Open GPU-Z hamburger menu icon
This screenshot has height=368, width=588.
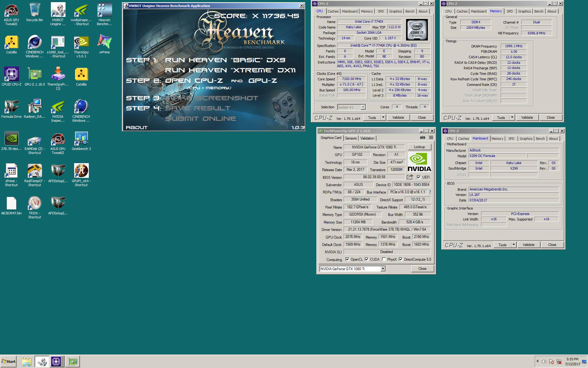(x=431, y=138)
